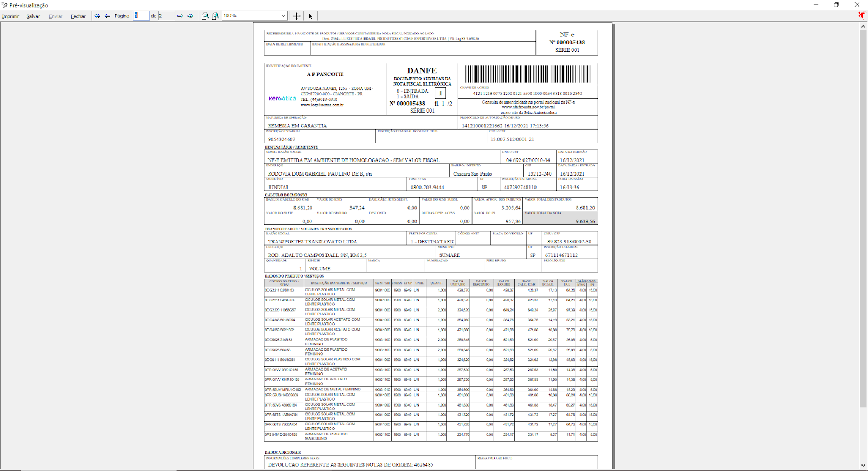Click the recipient CNPJ 04.692.027/0010-34
This screenshot has height=471, width=868.
(x=528, y=160)
